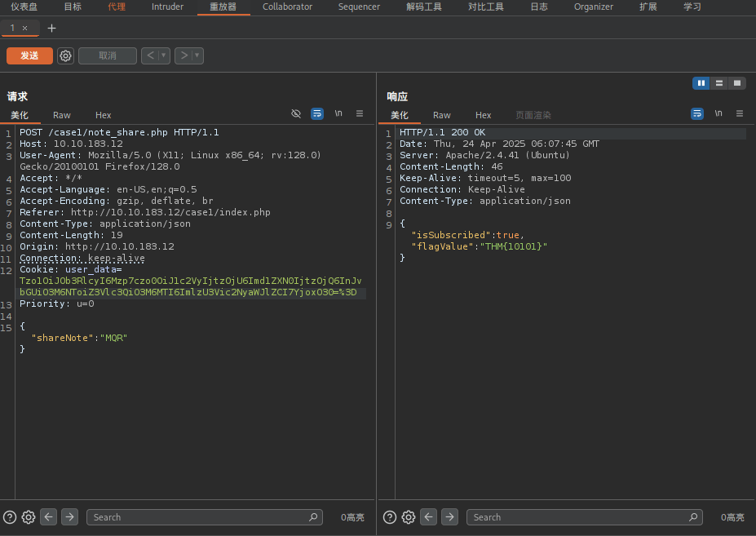Focus the request Search field

tap(205, 517)
